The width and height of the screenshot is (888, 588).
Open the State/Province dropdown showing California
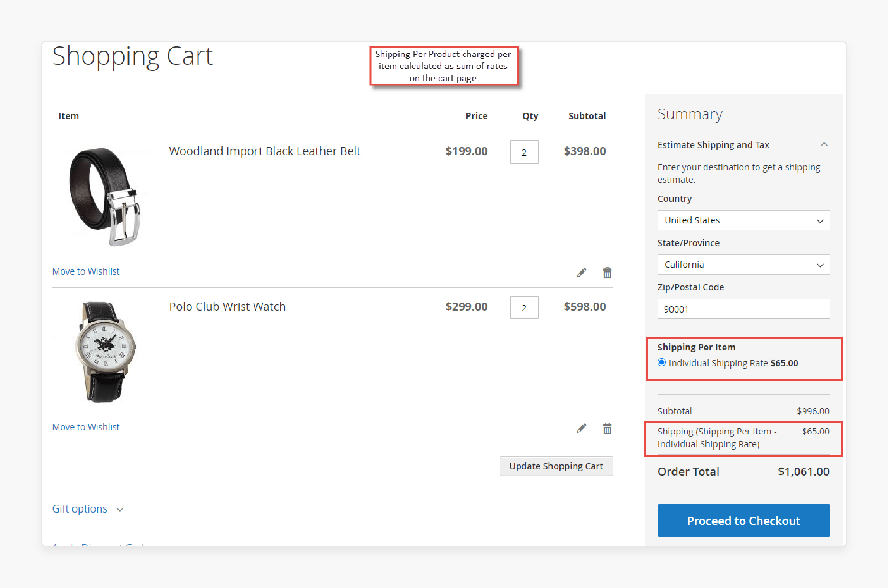pos(743,264)
